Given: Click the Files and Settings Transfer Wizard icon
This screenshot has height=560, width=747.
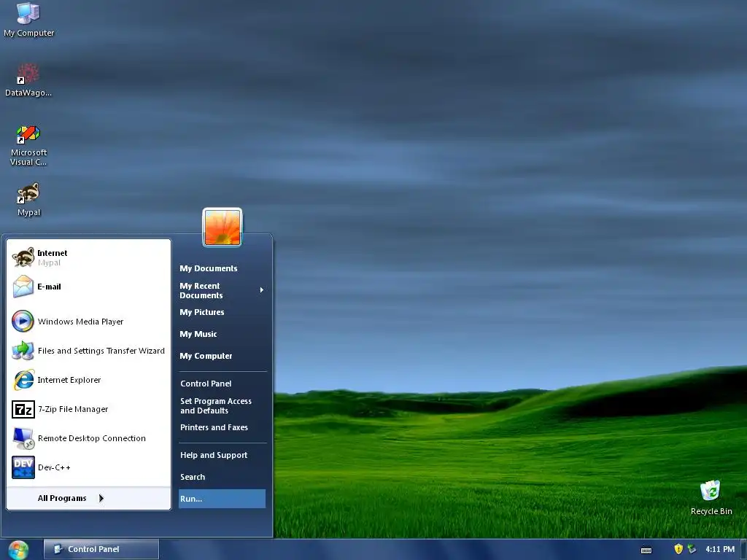Looking at the screenshot, I should (x=23, y=351).
